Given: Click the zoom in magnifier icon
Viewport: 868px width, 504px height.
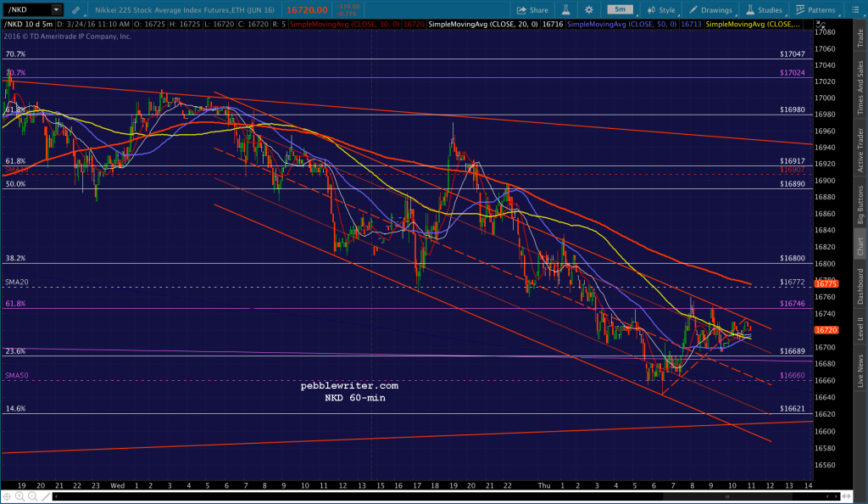Looking at the screenshot, I should 20,497.
